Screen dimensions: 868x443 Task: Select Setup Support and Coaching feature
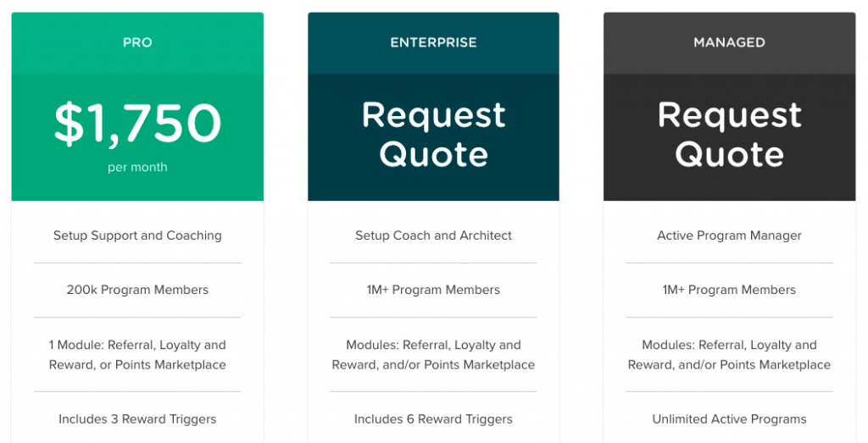click(x=137, y=235)
